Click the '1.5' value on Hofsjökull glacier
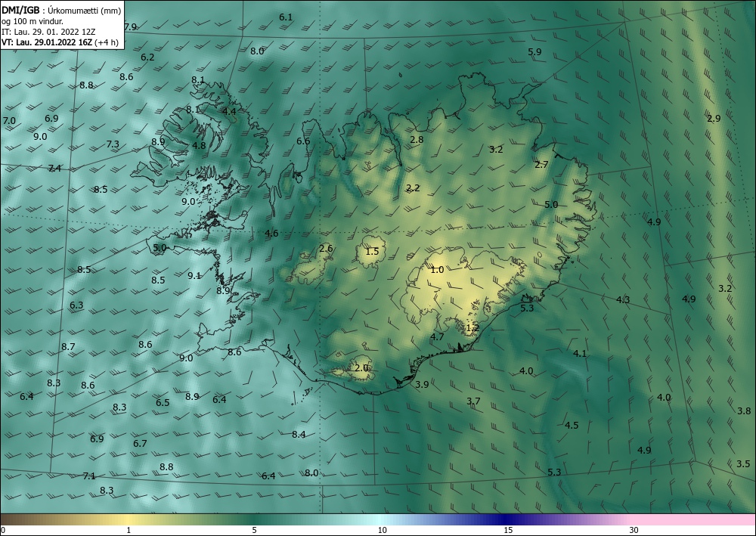The width and height of the screenshot is (756, 536). pos(372,251)
